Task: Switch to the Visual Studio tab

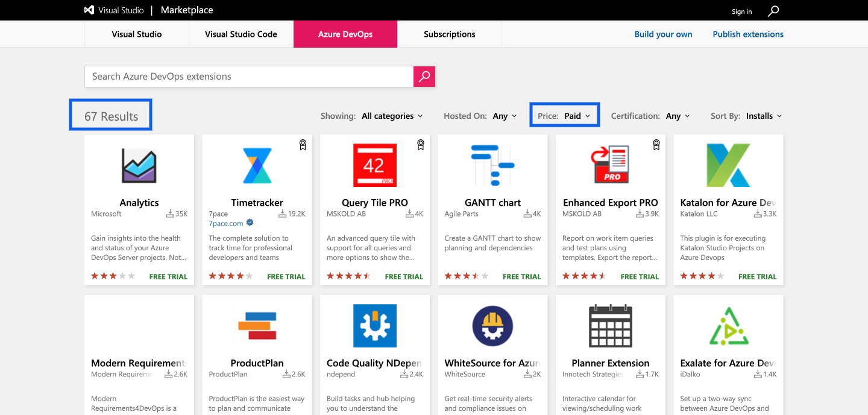Action: pyautogui.click(x=137, y=34)
